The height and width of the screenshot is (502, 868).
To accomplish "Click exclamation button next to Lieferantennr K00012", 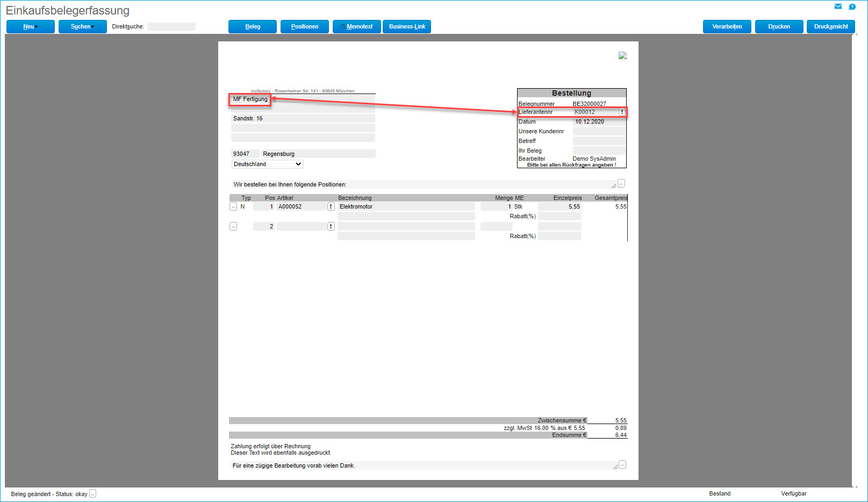I will click(622, 112).
